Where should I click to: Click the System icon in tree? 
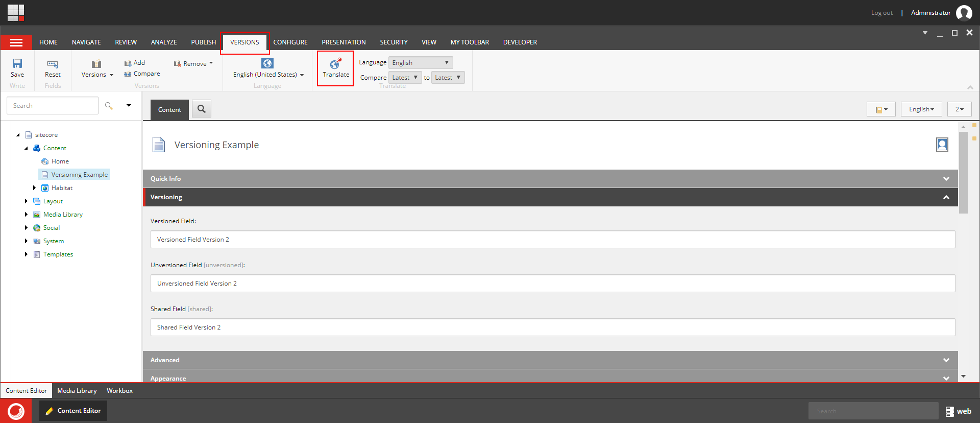click(x=37, y=241)
